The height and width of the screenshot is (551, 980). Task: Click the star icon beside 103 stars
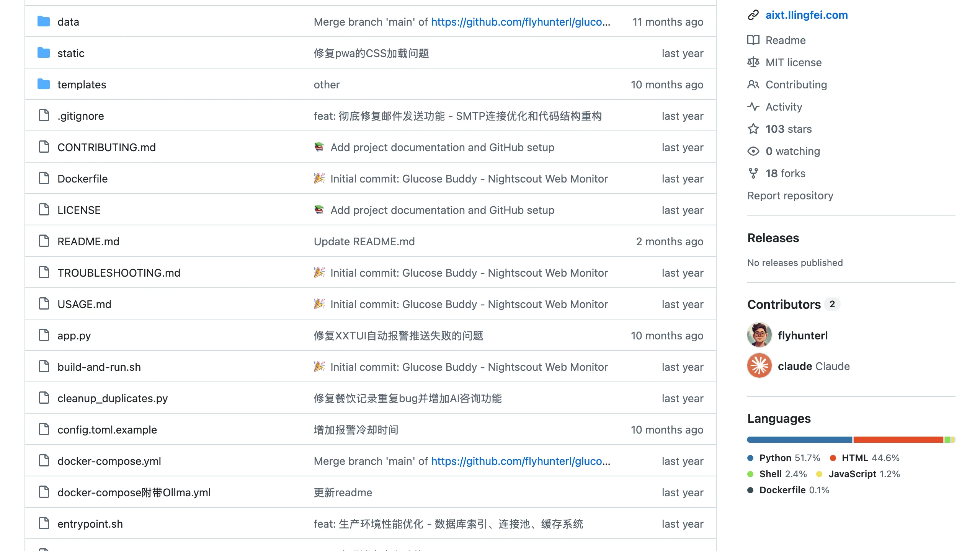pos(753,129)
